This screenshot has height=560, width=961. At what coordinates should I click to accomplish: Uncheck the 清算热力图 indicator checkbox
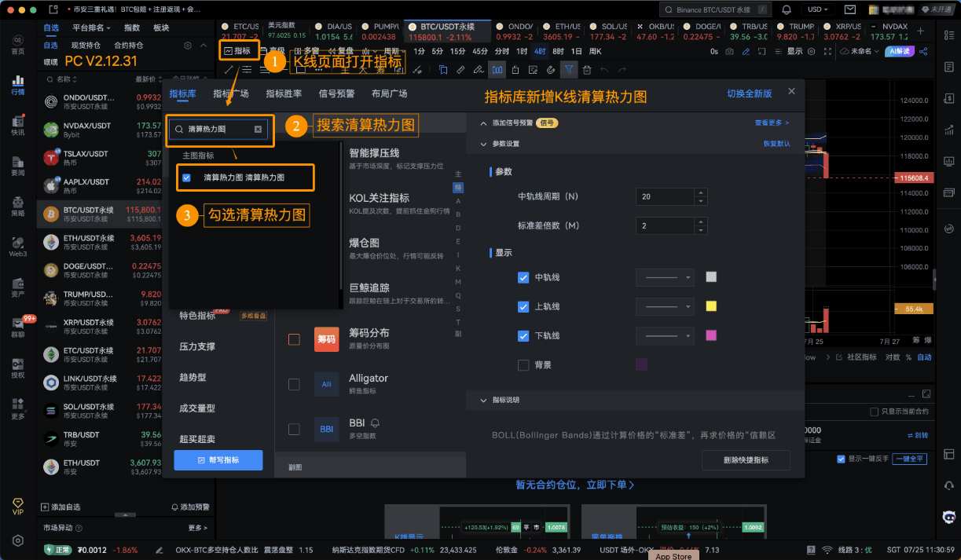[186, 178]
